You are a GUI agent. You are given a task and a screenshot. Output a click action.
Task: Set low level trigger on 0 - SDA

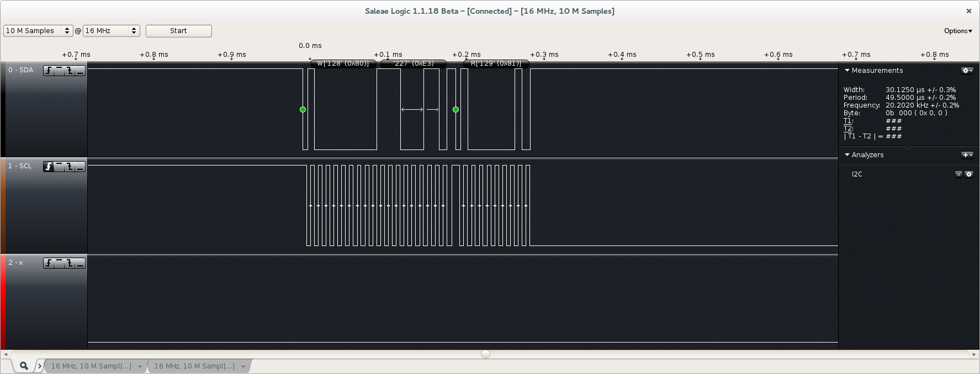[x=80, y=71]
